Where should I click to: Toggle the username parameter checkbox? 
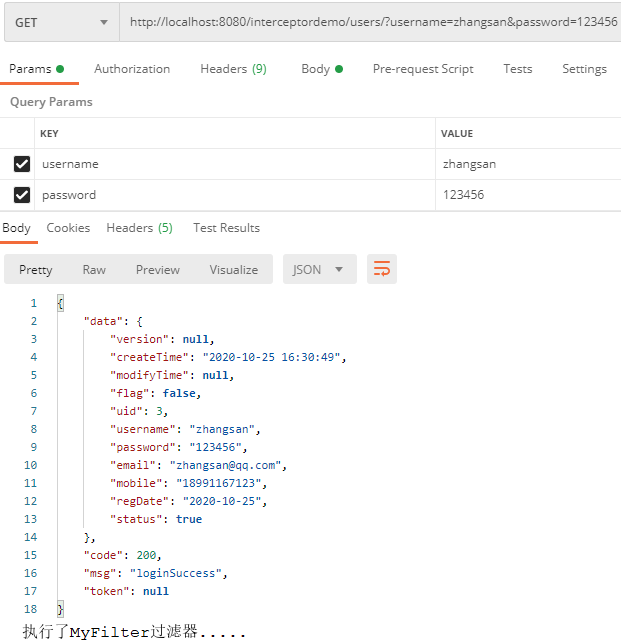tap(22, 164)
